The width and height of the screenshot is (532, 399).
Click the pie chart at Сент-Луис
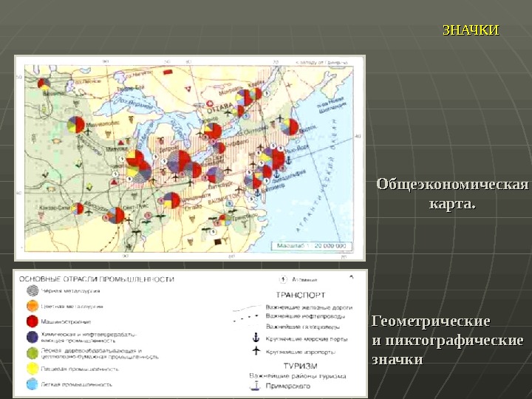(x=116, y=215)
